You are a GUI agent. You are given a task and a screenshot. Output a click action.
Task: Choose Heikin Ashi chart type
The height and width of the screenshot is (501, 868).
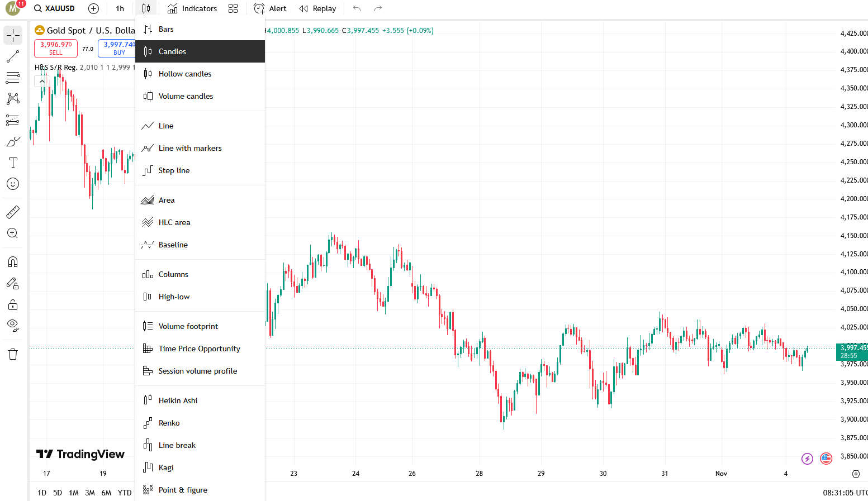point(178,400)
